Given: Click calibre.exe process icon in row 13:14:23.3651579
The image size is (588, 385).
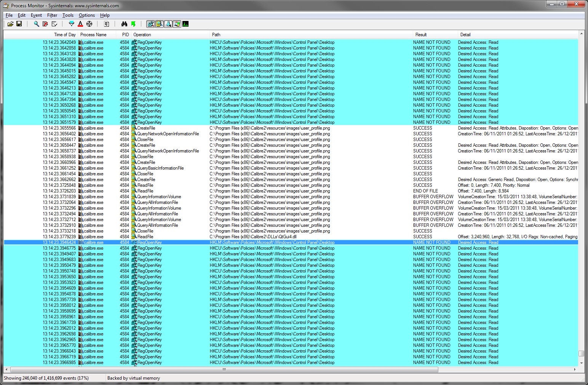Looking at the screenshot, I should pyautogui.click(x=81, y=122).
